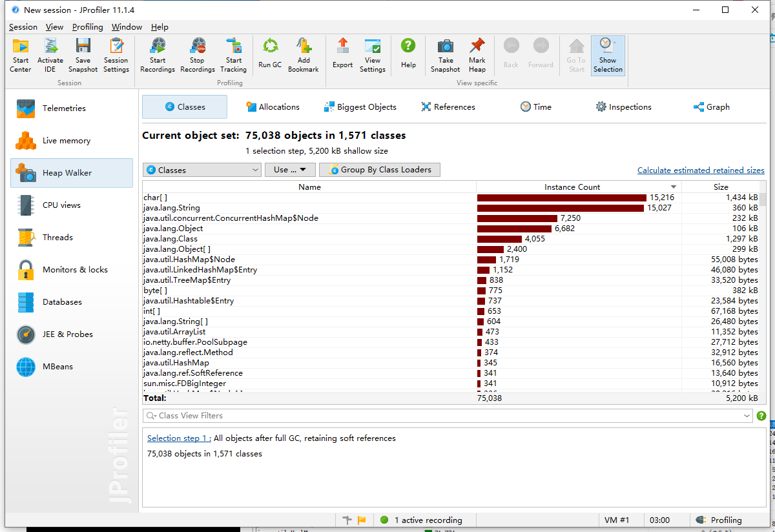
Task: Open the View menu
Action: tap(55, 27)
